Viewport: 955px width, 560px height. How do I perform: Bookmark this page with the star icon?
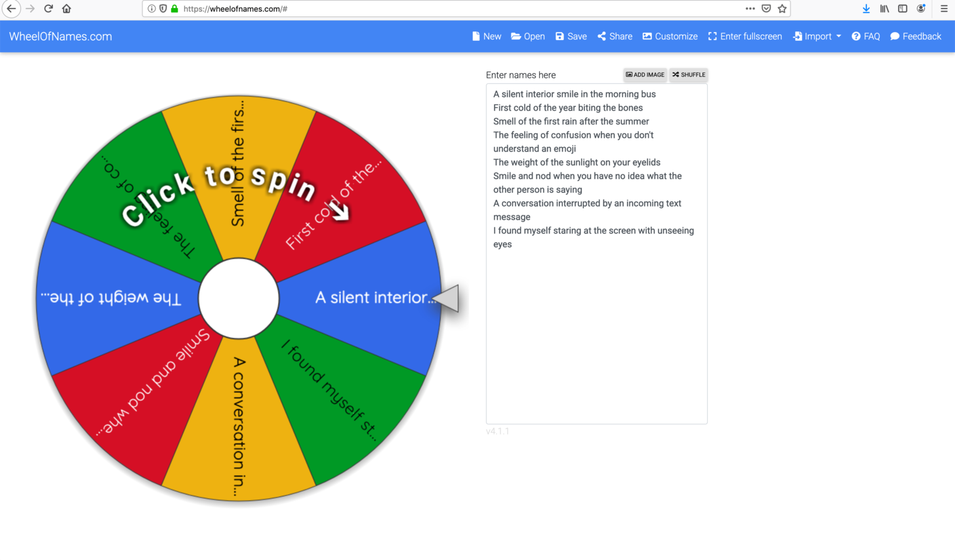tap(782, 9)
